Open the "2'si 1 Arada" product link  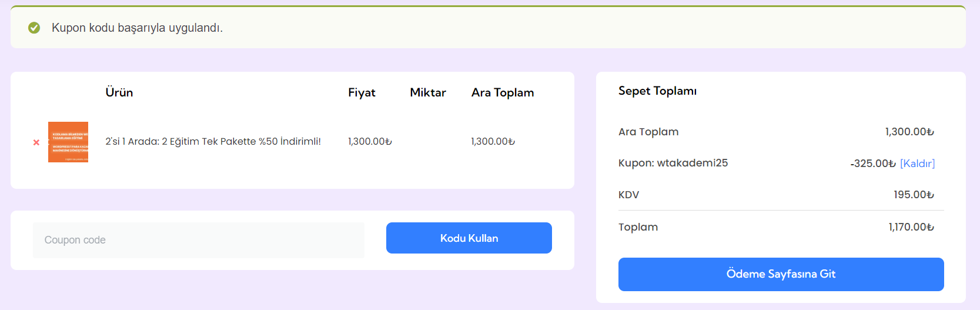point(213,141)
